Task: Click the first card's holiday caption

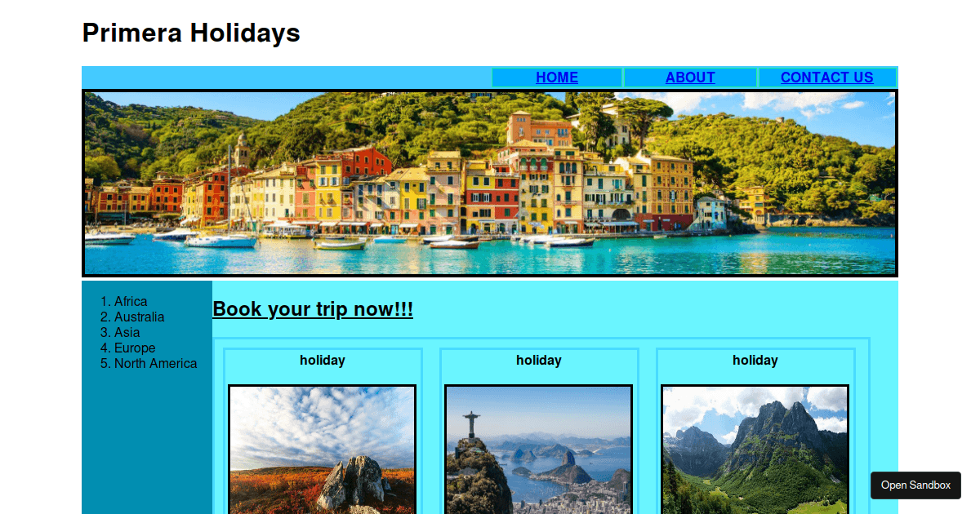Action: pos(323,361)
